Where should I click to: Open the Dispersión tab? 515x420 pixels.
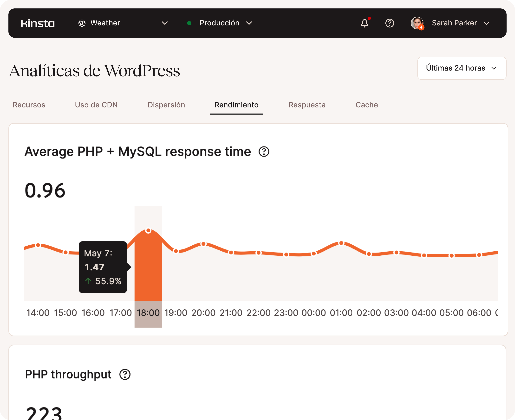point(166,105)
